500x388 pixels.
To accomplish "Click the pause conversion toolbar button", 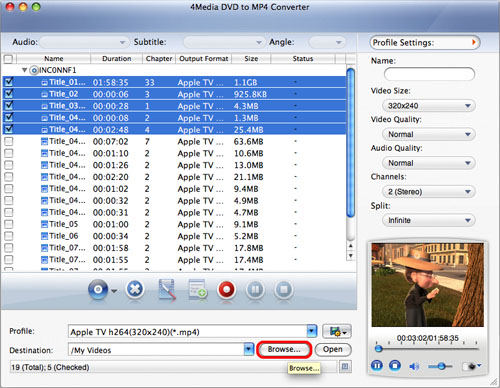I will [255, 289].
